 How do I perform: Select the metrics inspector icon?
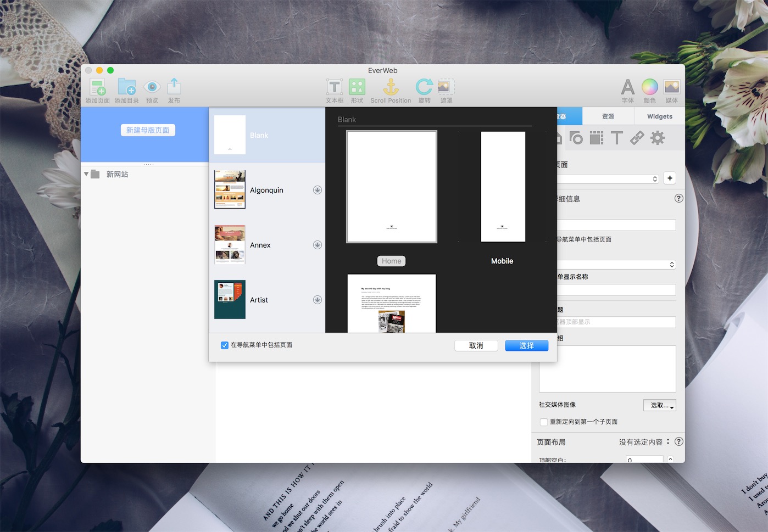597,138
